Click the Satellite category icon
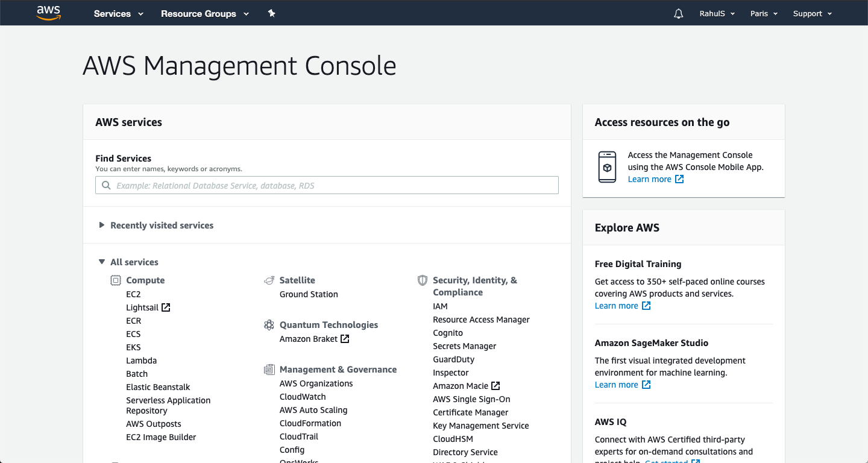The image size is (868, 463). (x=269, y=280)
